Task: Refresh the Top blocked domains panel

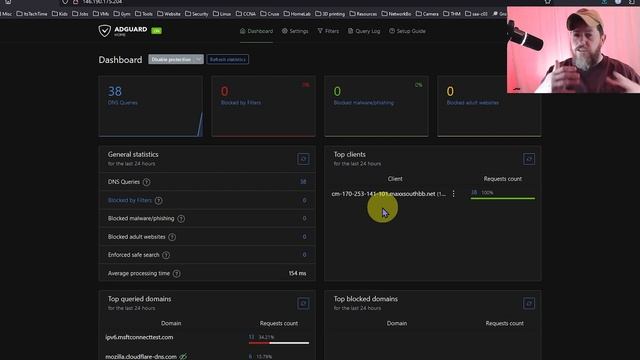Action: [x=529, y=303]
